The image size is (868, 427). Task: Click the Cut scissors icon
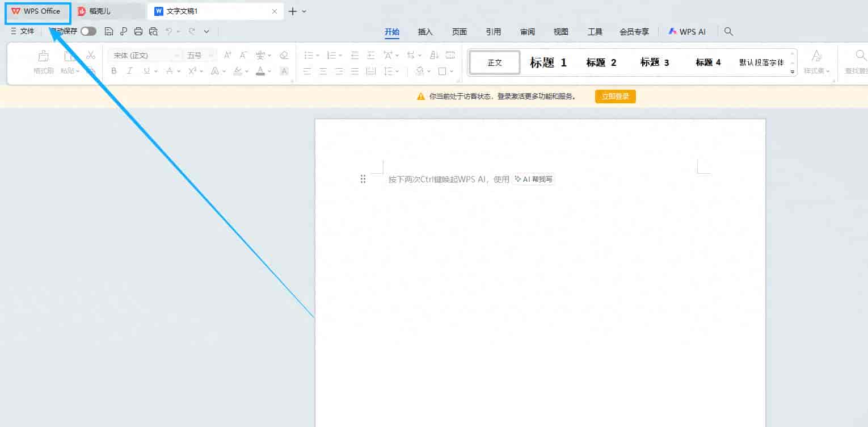click(91, 55)
